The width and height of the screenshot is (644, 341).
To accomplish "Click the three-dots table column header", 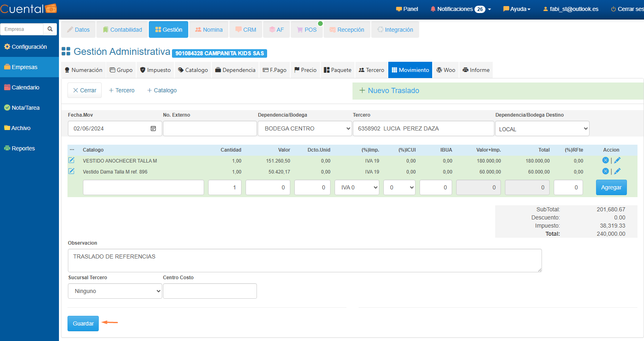I will 72,150.
